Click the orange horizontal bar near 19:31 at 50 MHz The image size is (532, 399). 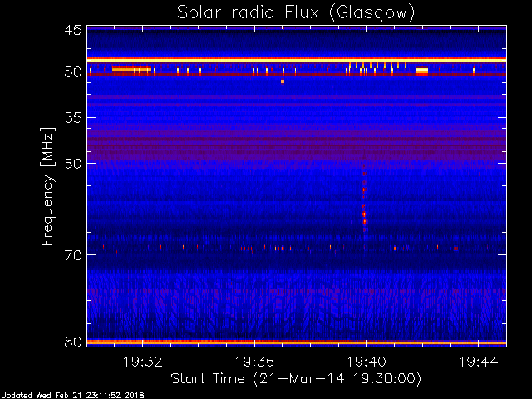tap(131, 70)
